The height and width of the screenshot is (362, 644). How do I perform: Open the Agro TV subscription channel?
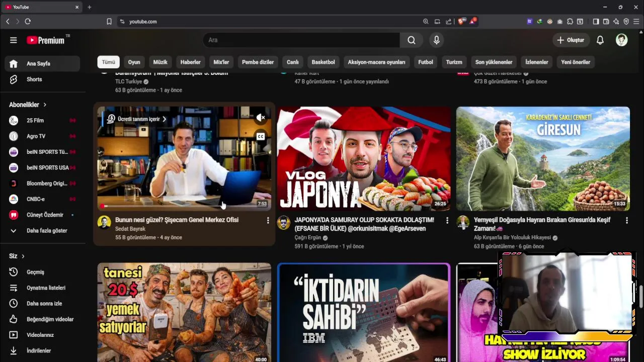(x=42, y=136)
